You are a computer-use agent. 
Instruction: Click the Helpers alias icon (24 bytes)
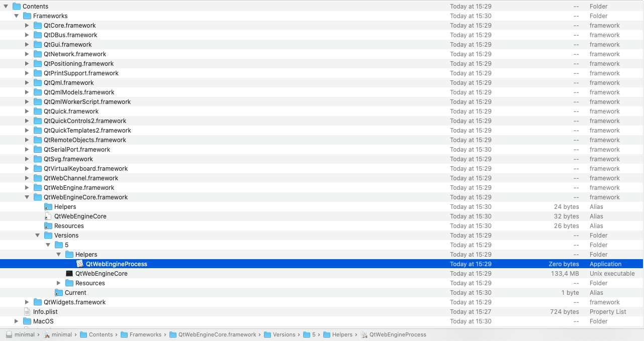click(x=48, y=207)
